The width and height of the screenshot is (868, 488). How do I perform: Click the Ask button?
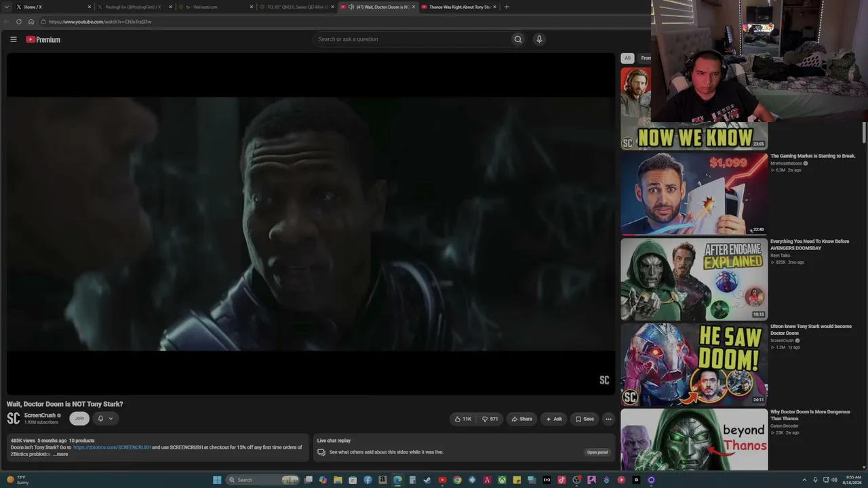pyautogui.click(x=553, y=419)
